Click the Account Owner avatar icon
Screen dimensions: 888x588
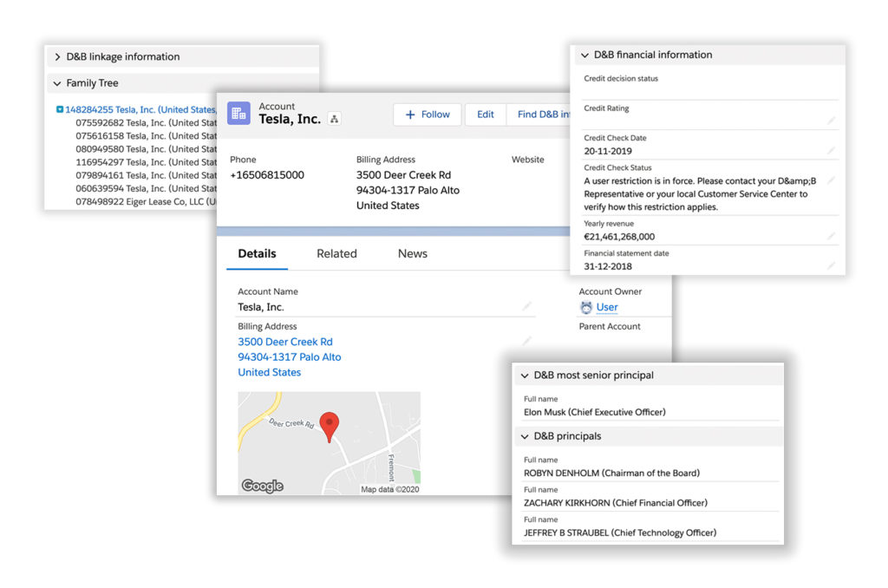coord(586,307)
